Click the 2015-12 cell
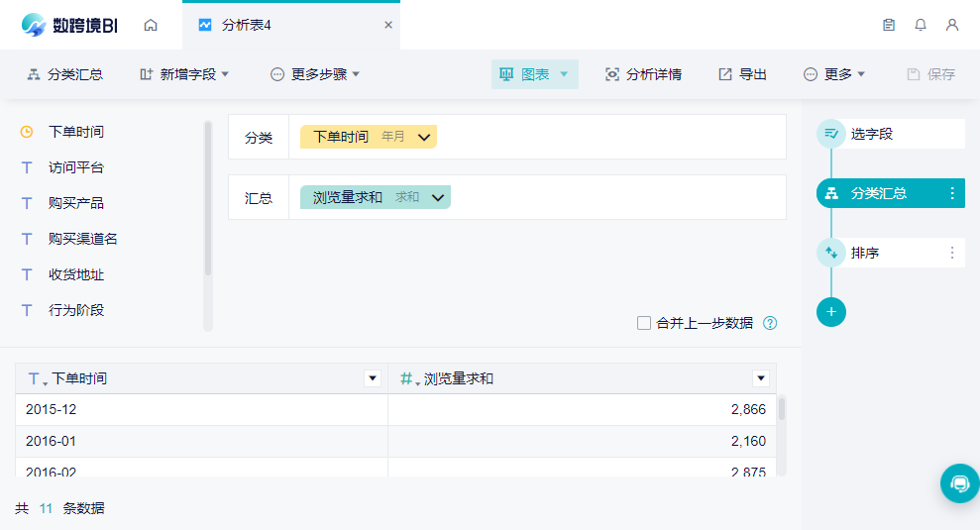Viewport: 980px width, 530px height. [x=201, y=410]
